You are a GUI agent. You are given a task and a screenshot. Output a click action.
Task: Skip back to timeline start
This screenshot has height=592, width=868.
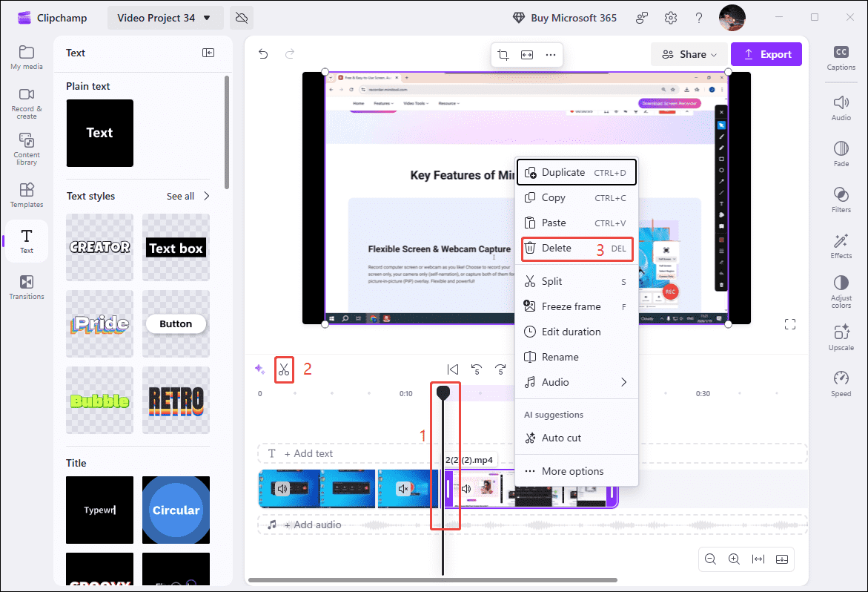point(452,369)
